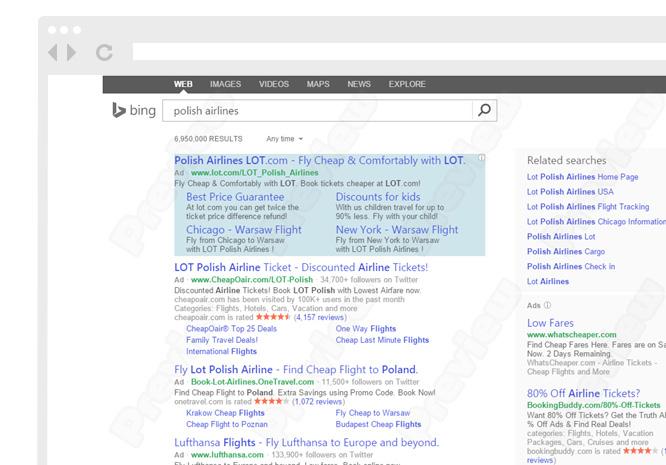This screenshot has width=666, height=465.
Task: Click the browser forward arrow
Action: (x=71, y=53)
